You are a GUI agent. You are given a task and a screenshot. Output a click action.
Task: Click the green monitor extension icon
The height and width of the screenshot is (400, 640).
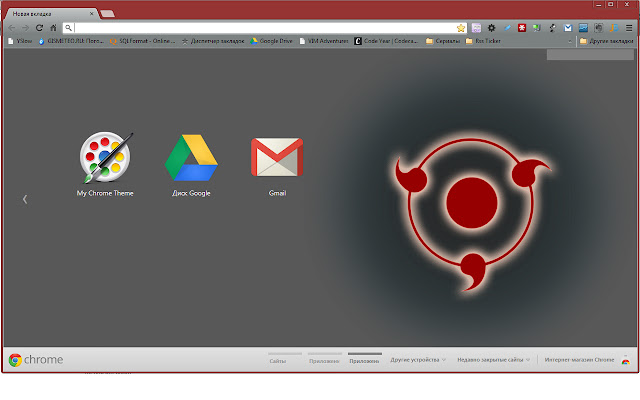(537, 28)
